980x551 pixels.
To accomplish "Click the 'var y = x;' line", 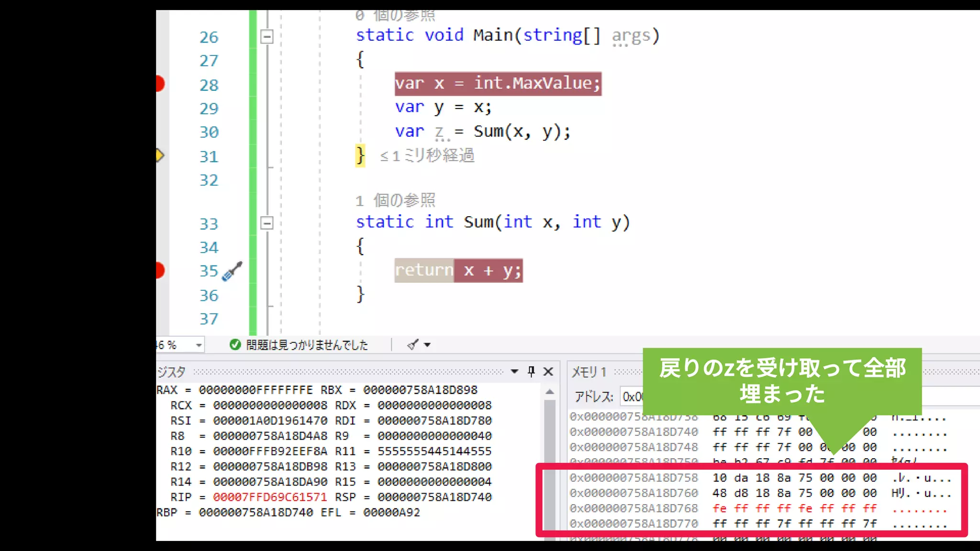I will [x=443, y=107].
